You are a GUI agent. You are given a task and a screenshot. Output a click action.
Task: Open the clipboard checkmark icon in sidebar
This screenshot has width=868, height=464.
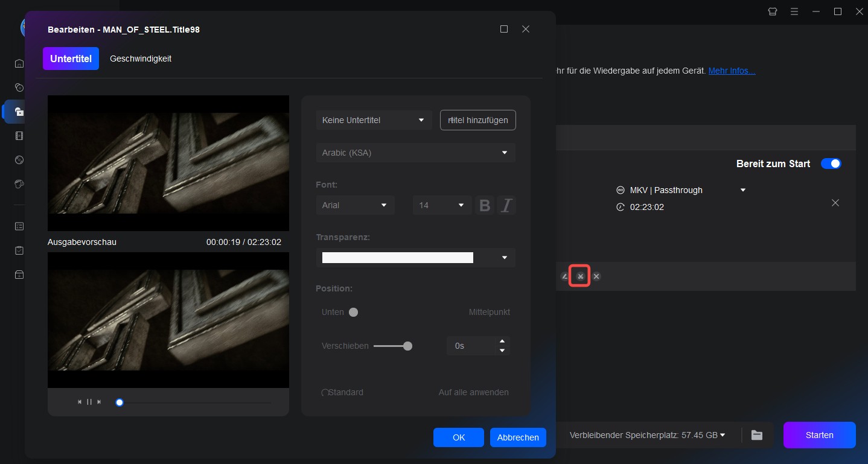(19, 250)
